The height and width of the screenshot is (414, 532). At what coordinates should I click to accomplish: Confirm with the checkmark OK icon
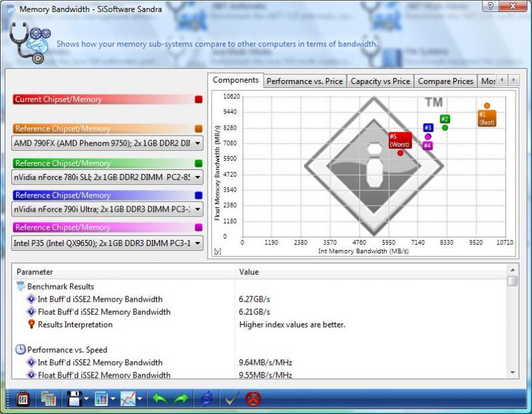coord(231,398)
